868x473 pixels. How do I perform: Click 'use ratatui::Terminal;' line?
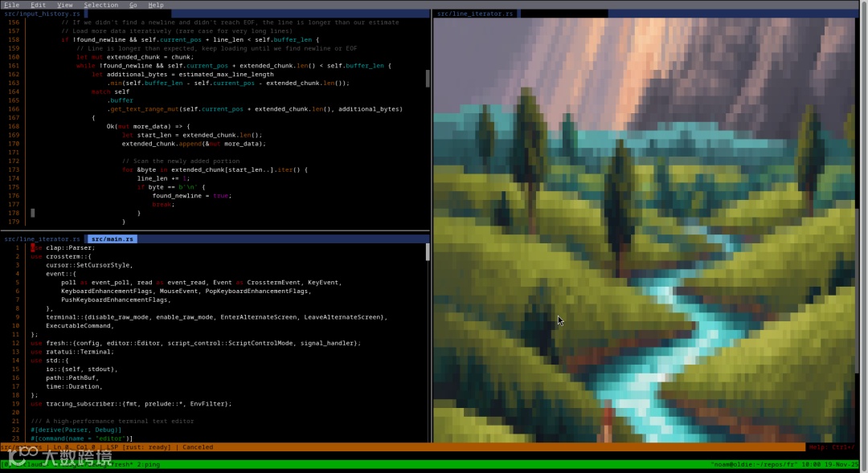(72, 352)
